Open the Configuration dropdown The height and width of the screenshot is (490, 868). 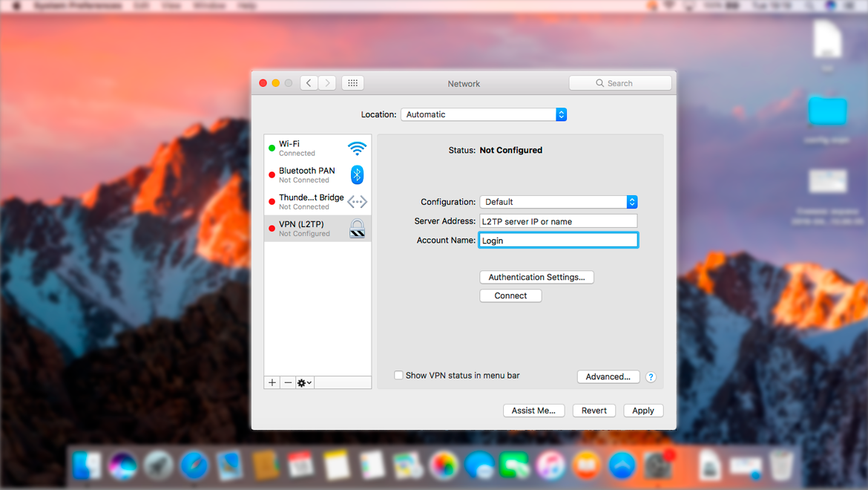pos(559,202)
